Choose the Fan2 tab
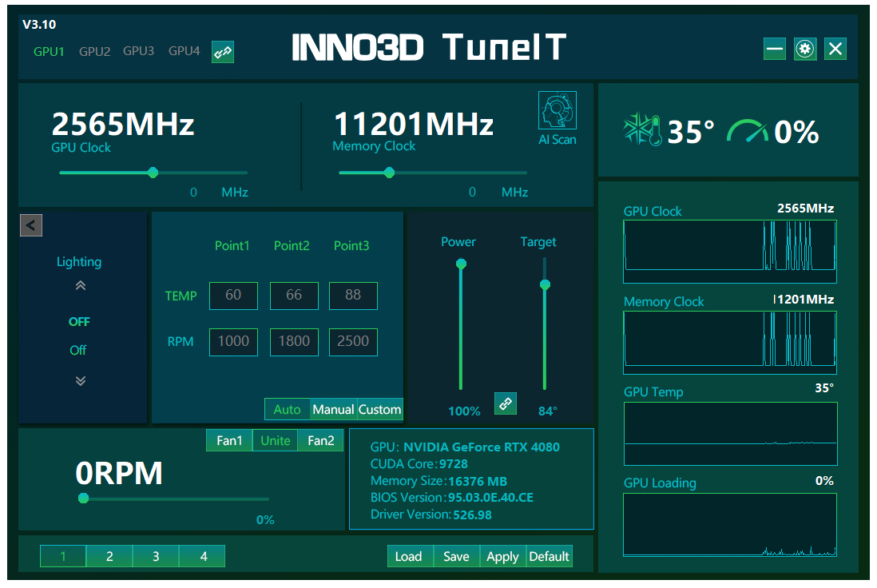Screen dimensions: 877x588 tap(320, 441)
